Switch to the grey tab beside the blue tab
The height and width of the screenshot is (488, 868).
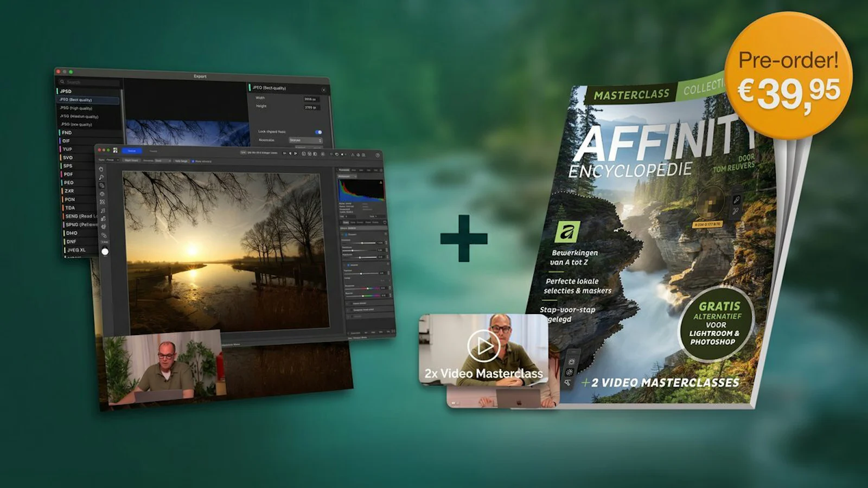pyautogui.click(x=154, y=151)
